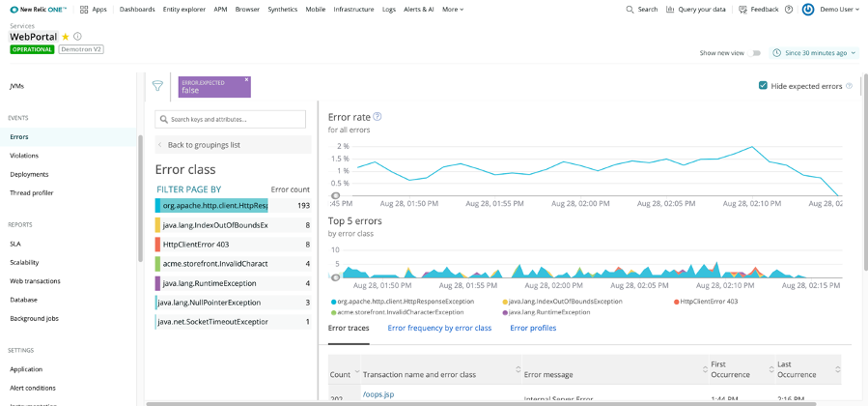Filter by java.net.SocketTimeoutException error class
The width and height of the screenshot is (868, 406).
click(x=233, y=322)
